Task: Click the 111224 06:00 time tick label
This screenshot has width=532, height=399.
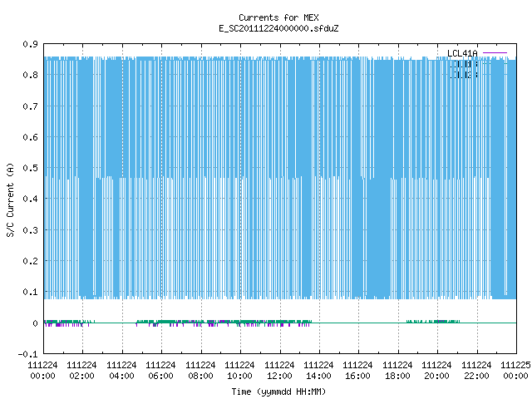Action: click(x=160, y=371)
